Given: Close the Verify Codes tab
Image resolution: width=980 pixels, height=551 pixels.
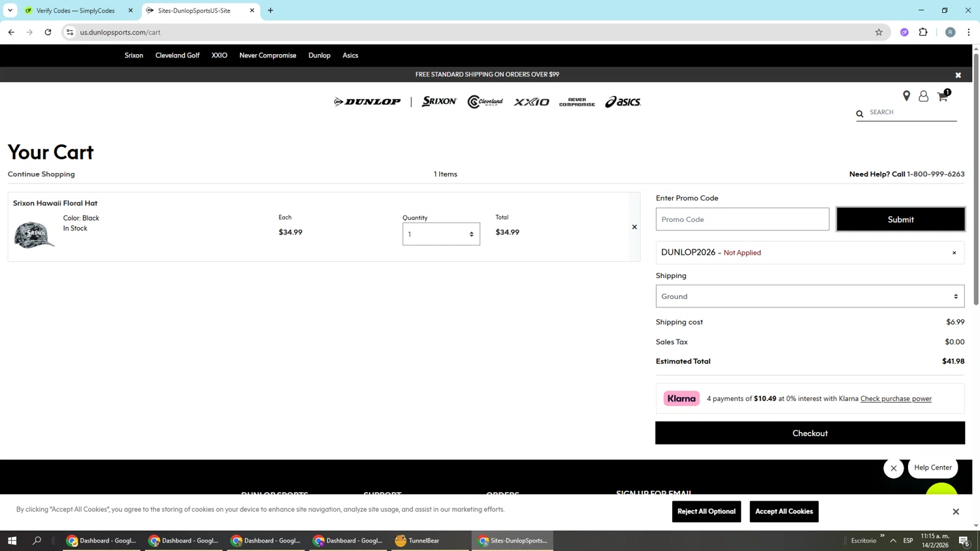Looking at the screenshot, I should [x=131, y=10].
